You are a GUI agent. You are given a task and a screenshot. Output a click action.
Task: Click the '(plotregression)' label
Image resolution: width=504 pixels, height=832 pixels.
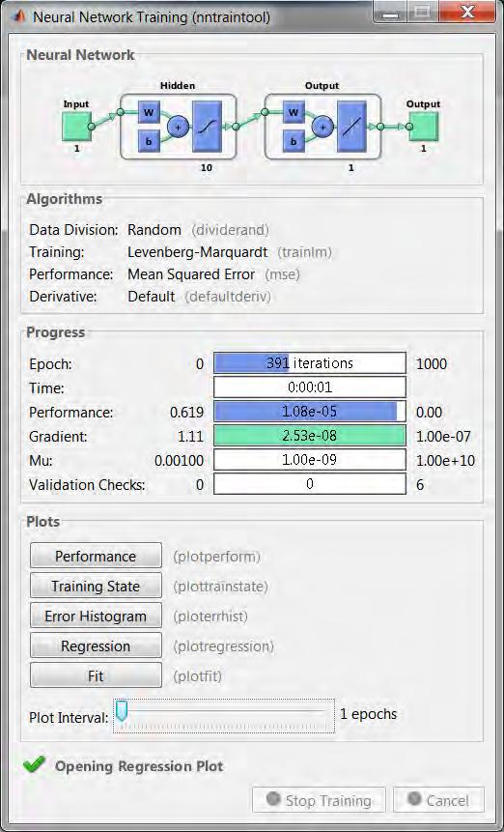pyautogui.click(x=224, y=646)
